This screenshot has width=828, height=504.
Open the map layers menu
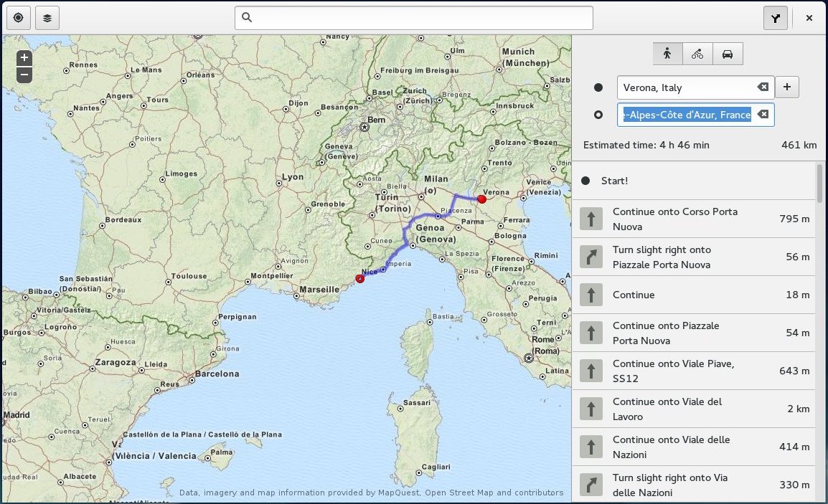[47, 18]
